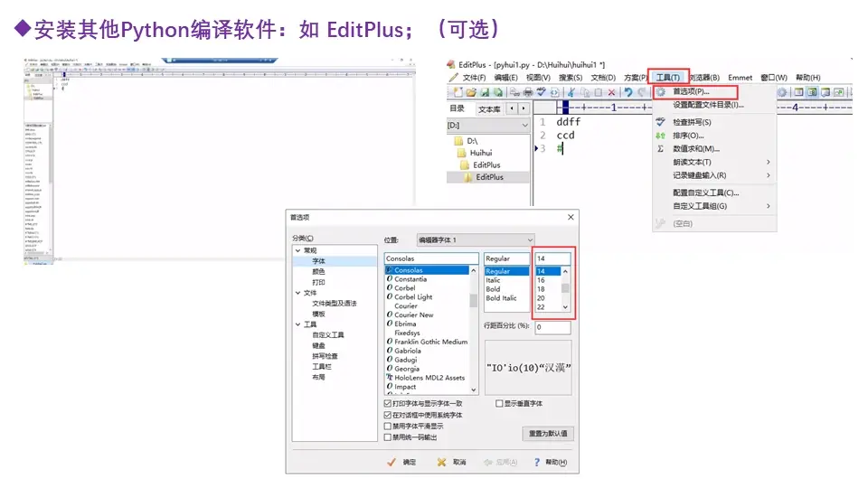Screen dimensions: 868x488
Task: Click the Cut scissors toolbar icon
Action: [571, 92]
